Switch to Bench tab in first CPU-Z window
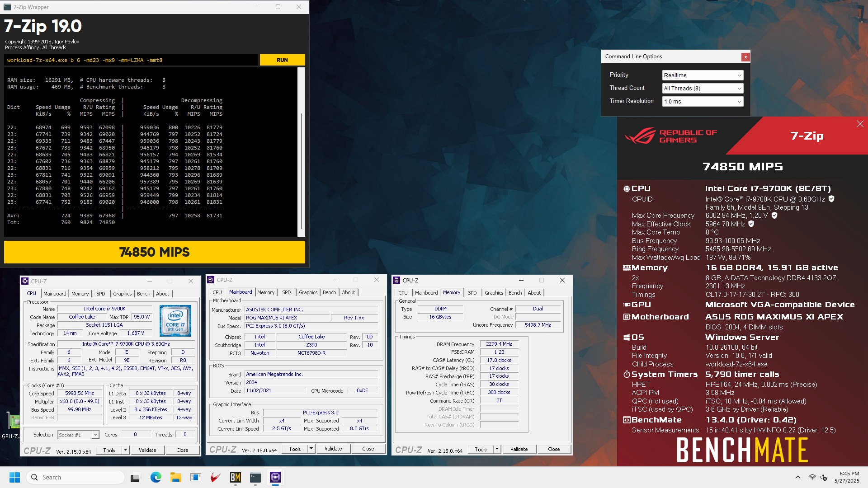 [x=144, y=294]
